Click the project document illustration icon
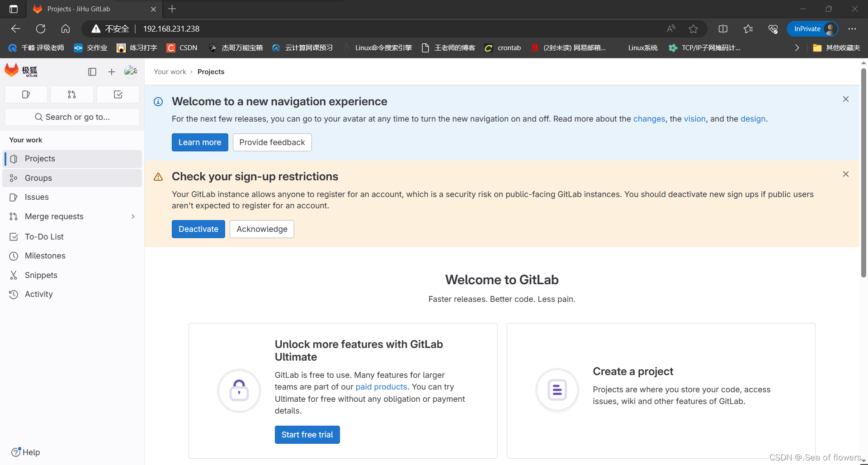The height and width of the screenshot is (465, 868). point(557,390)
